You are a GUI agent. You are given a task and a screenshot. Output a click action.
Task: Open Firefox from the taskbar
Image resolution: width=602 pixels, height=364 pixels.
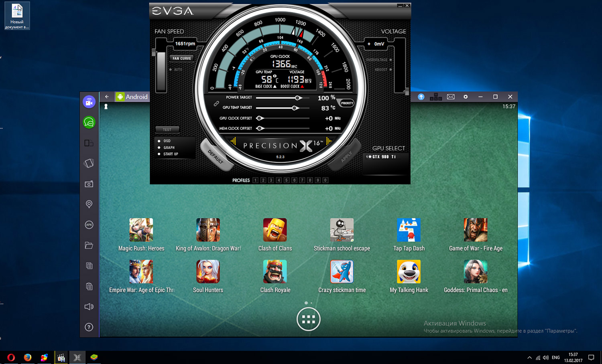27,358
